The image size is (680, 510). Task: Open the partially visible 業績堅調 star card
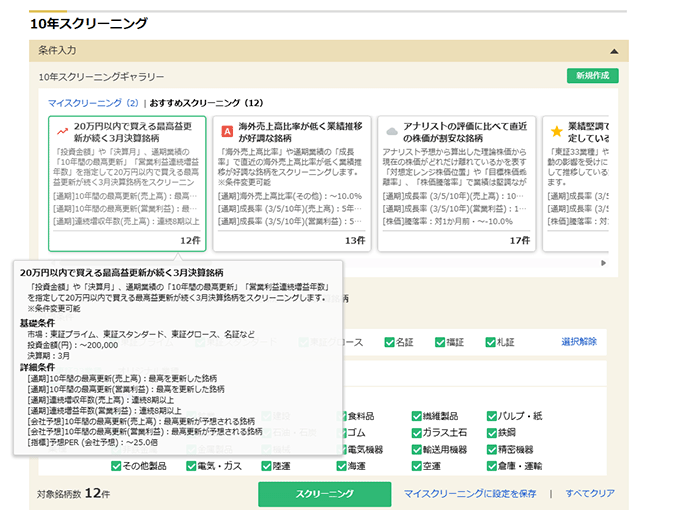[x=576, y=183]
